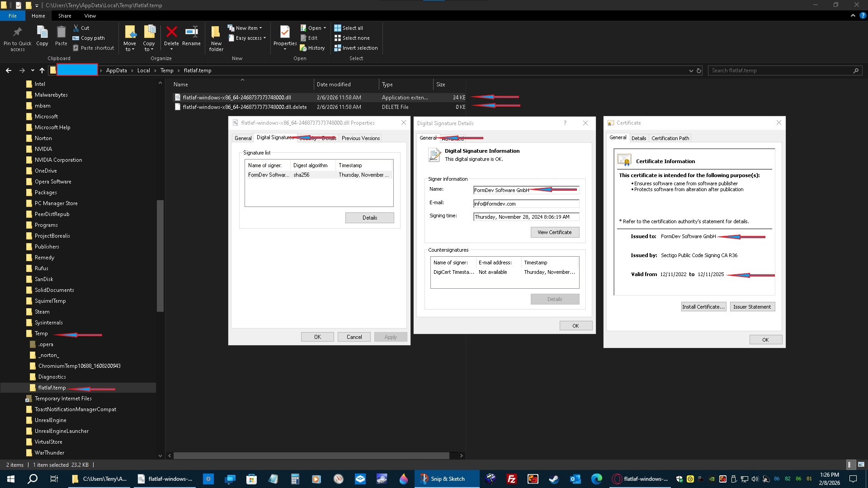Switch to Certification Path tab
This screenshot has width=868, height=488.
pyautogui.click(x=670, y=138)
